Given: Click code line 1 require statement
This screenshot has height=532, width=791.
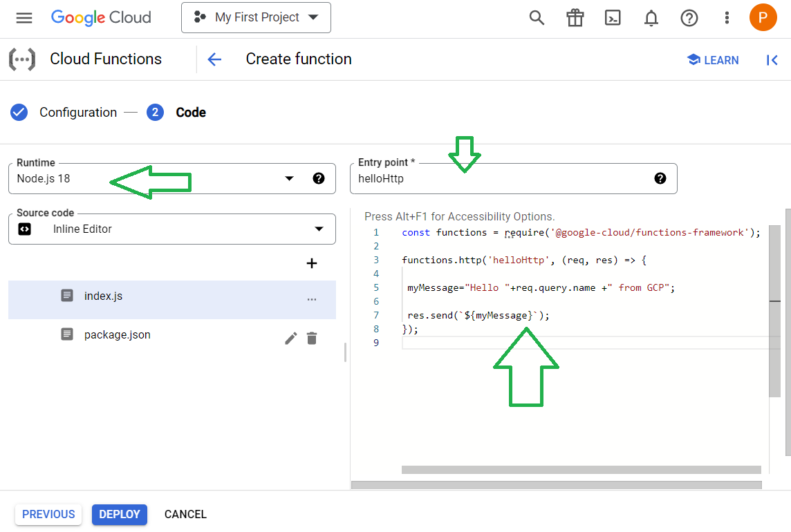Looking at the screenshot, I should [x=581, y=232].
